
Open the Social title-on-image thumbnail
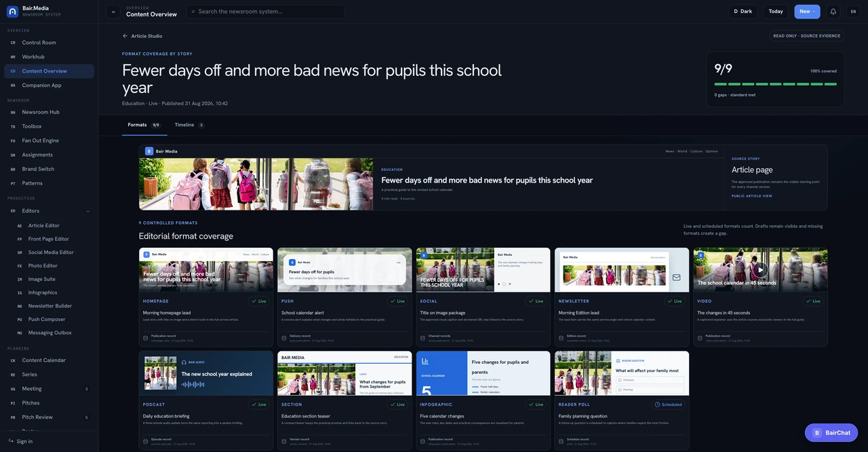pos(484,270)
